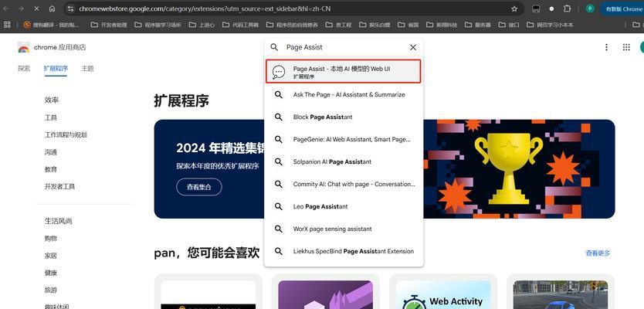Choose the 开发者工具 category
This screenshot has height=309, width=644.
[x=59, y=186]
